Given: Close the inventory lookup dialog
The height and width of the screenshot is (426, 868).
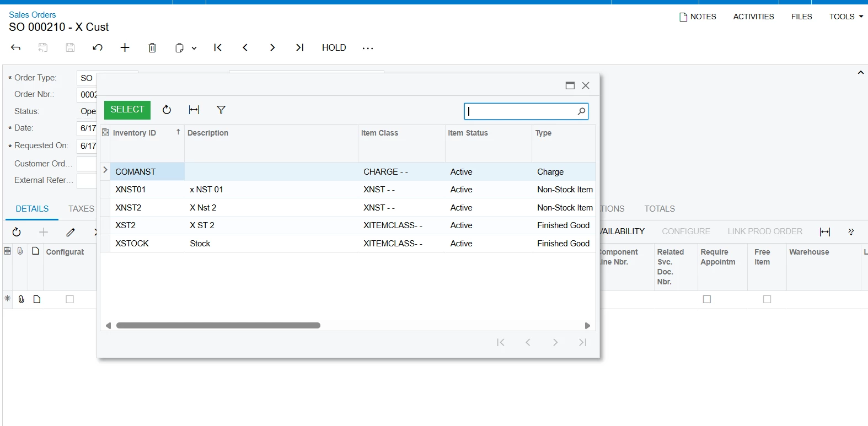Looking at the screenshot, I should click(x=586, y=85).
